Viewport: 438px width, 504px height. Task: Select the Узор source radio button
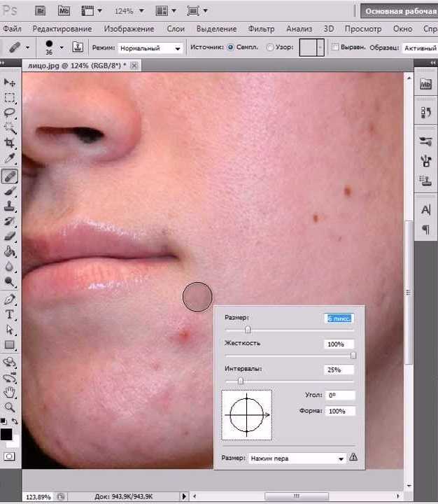point(270,48)
